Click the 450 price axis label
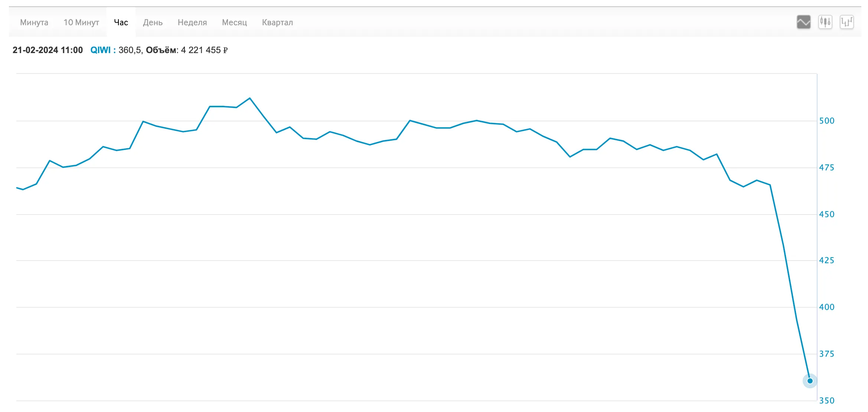Viewport: 868px width, 412px height. 827,215
